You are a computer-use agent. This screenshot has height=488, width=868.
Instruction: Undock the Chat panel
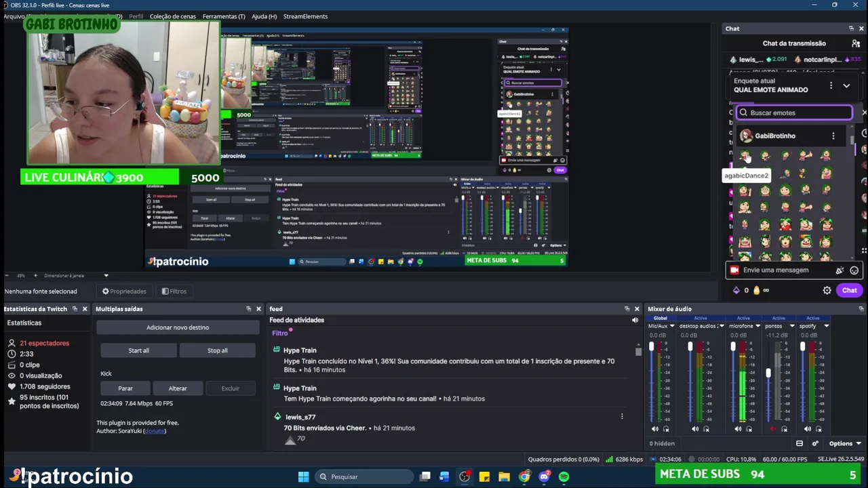pyautogui.click(x=851, y=28)
